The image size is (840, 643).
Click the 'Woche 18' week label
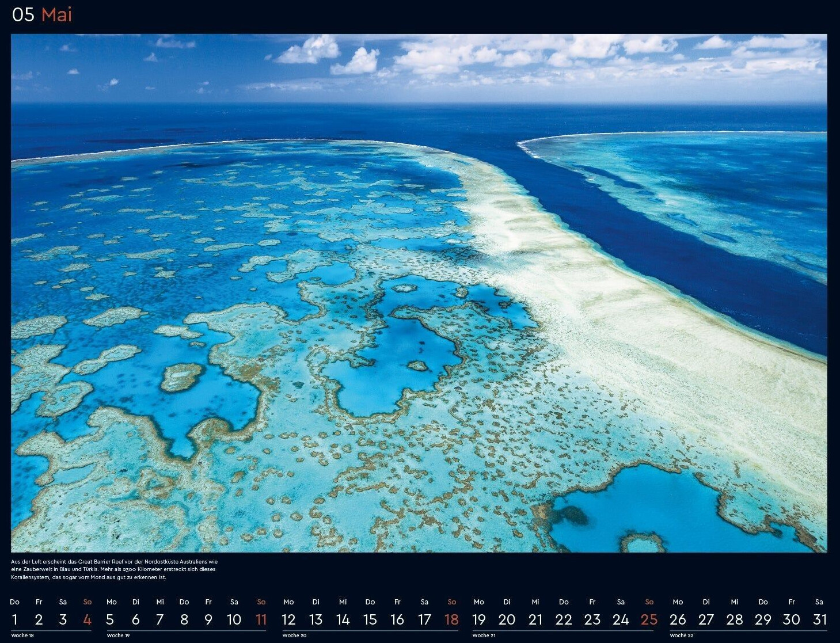(x=22, y=636)
